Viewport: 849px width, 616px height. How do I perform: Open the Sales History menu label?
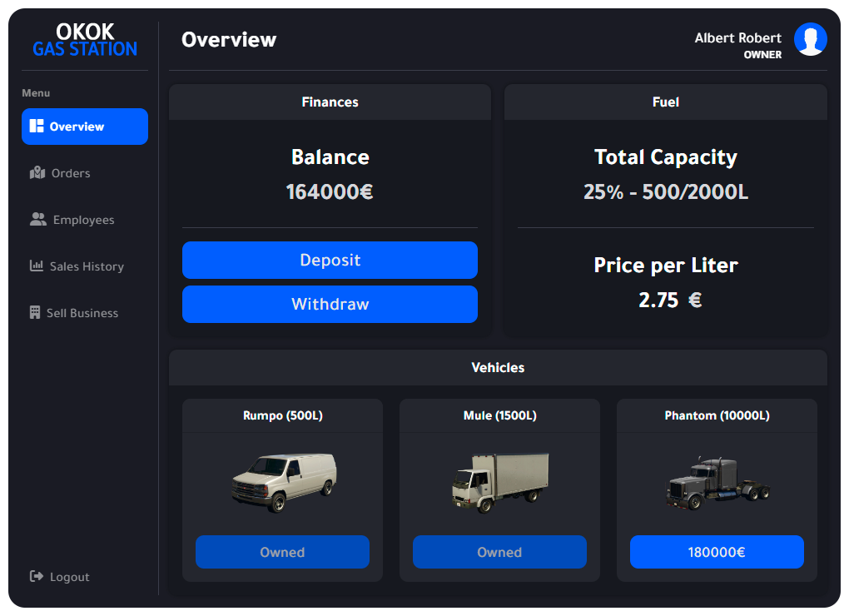click(x=87, y=266)
